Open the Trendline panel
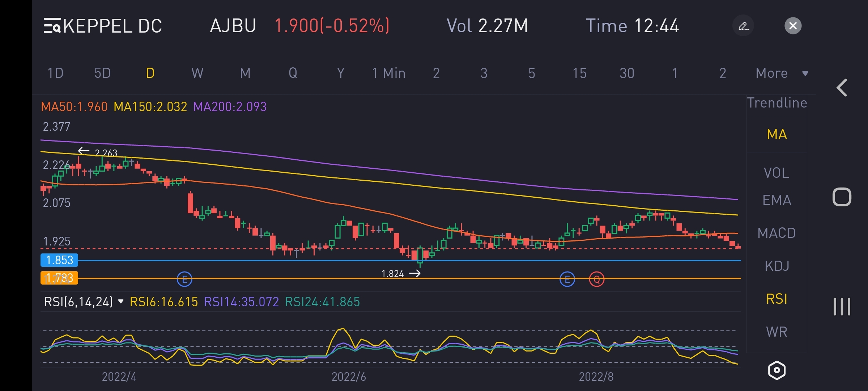This screenshot has width=868, height=391. [776, 103]
